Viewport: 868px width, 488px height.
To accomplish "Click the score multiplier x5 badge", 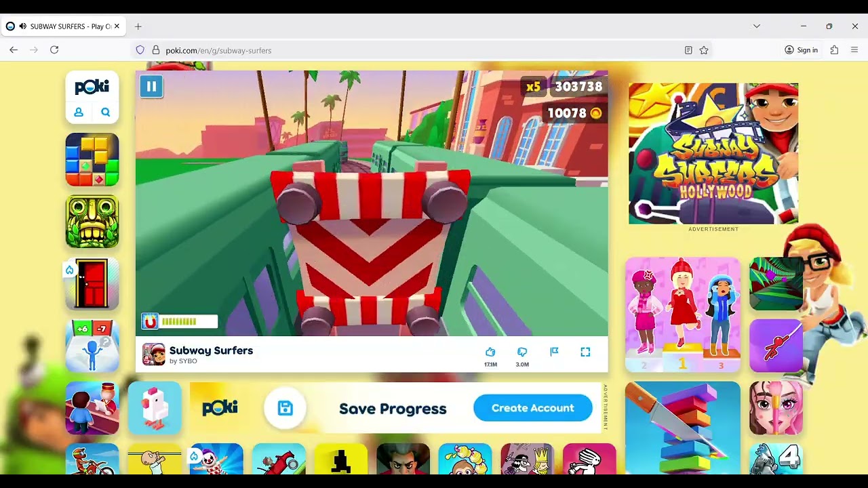I will tap(533, 87).
